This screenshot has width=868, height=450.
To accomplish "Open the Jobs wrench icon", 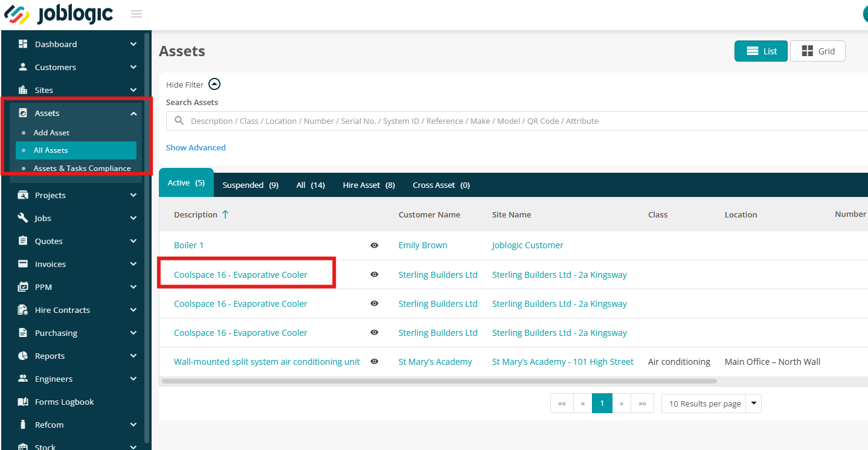I will 23,218.
